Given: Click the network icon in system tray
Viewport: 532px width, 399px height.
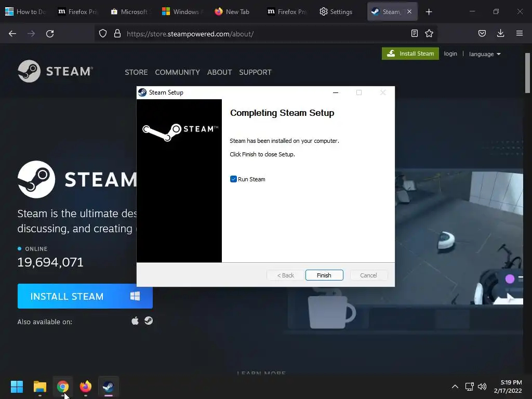Looking at the screenshot, I should pyautogui.click(x=470, y=387).
